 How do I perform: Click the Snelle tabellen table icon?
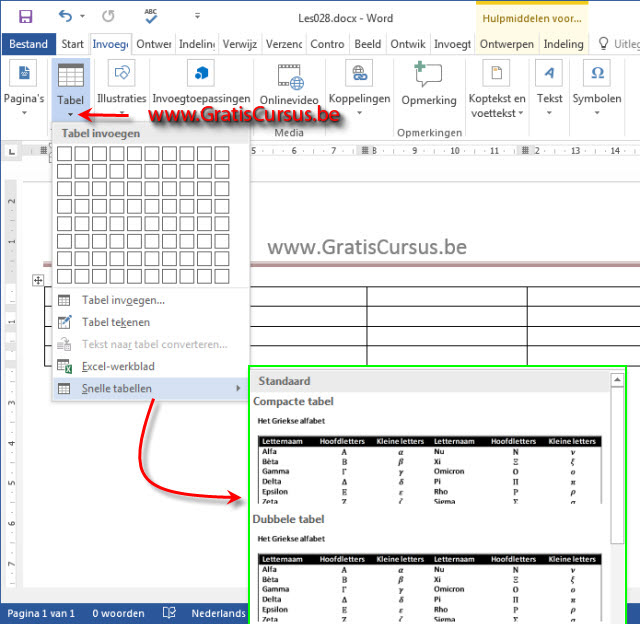pos(64,389)
